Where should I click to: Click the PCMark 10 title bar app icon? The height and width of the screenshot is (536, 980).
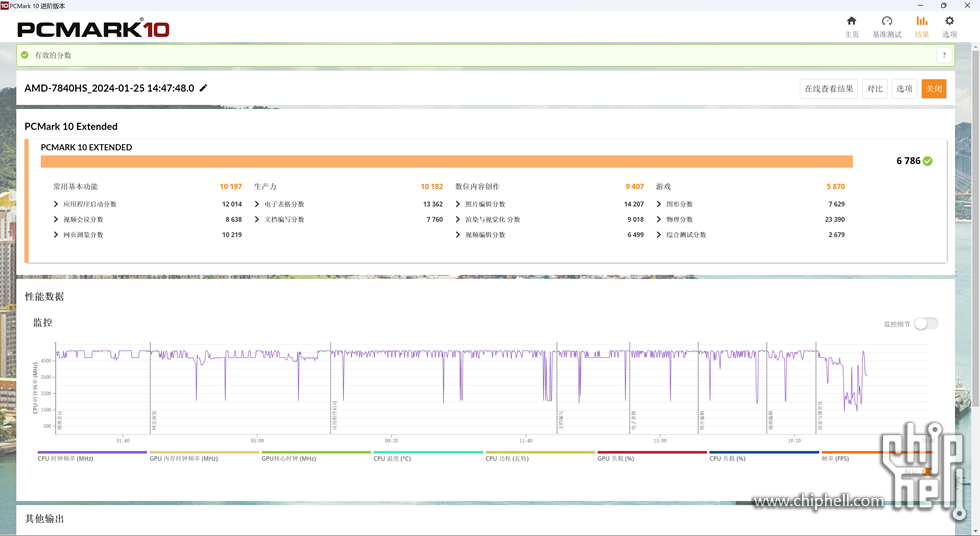(4, 5)
